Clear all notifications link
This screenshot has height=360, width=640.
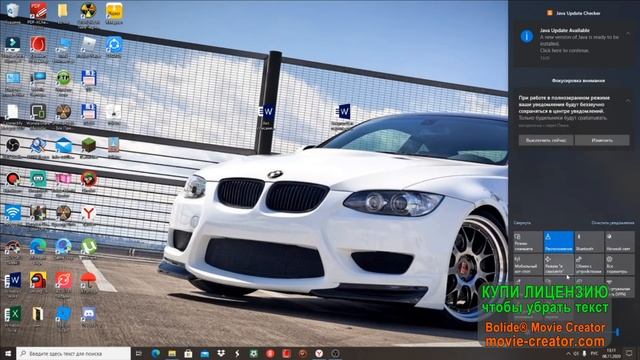(x=613, y=223)
